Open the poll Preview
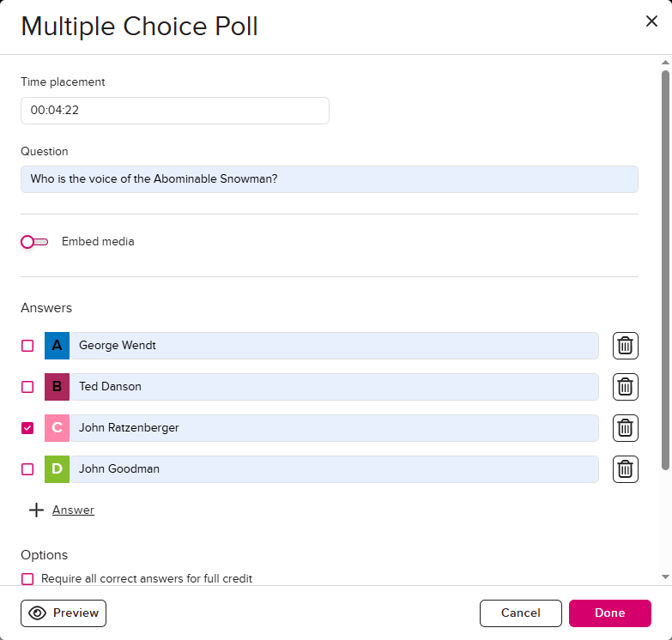The height and width of the screenshot is (640, 672). click(64, 613)
